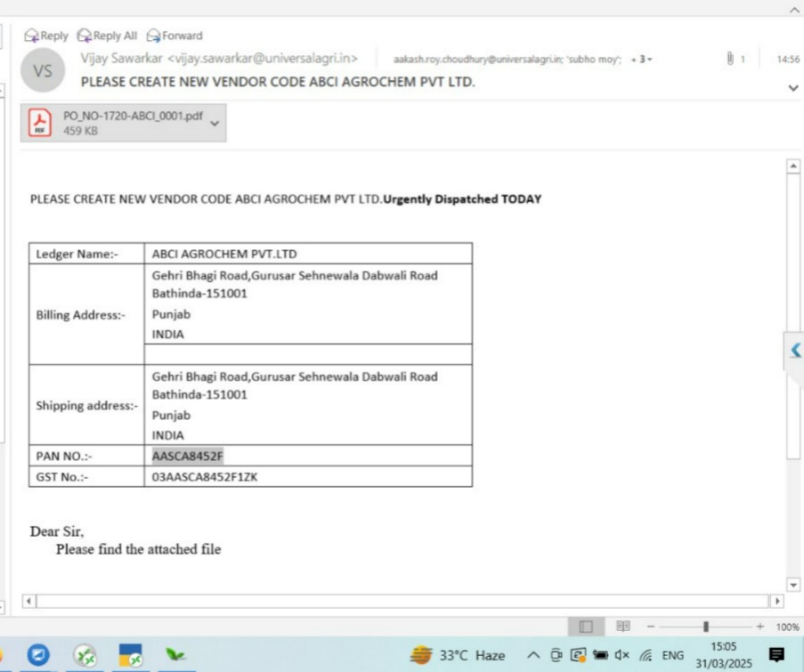Click the zoom in plus button
The width and height of the screenshot is (804, 672).
(x=759, y=627)
